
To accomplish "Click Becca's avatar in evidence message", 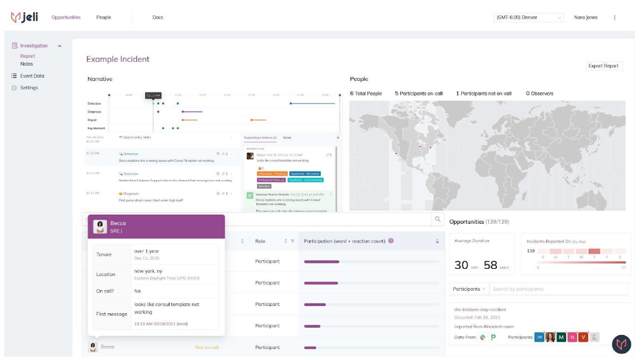I will coord(250,156).
